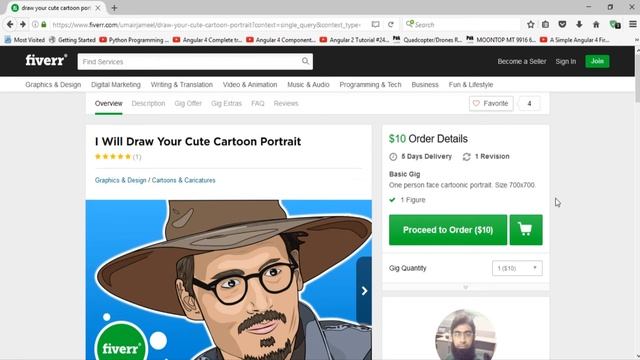This screenshot has height=360, width=640.
Task: Click the Pocket save icon
Action: pyautogui.click(x=562, y=24)
